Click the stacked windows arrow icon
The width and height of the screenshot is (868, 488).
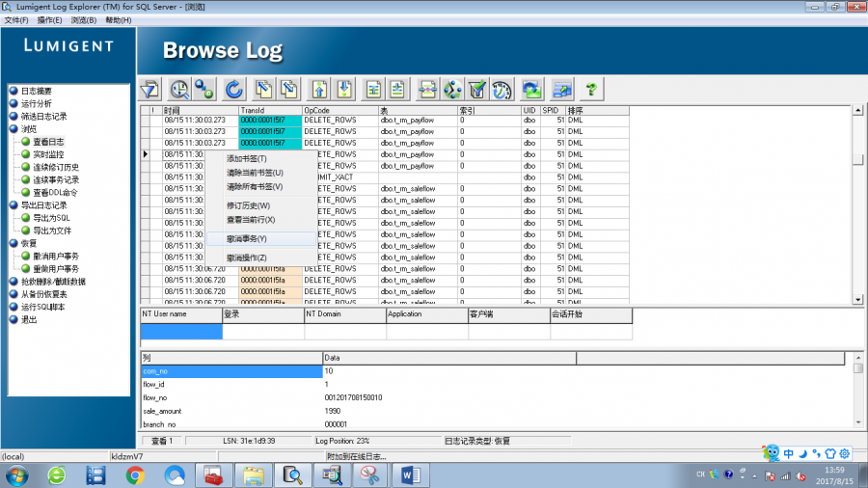point(561,89)
